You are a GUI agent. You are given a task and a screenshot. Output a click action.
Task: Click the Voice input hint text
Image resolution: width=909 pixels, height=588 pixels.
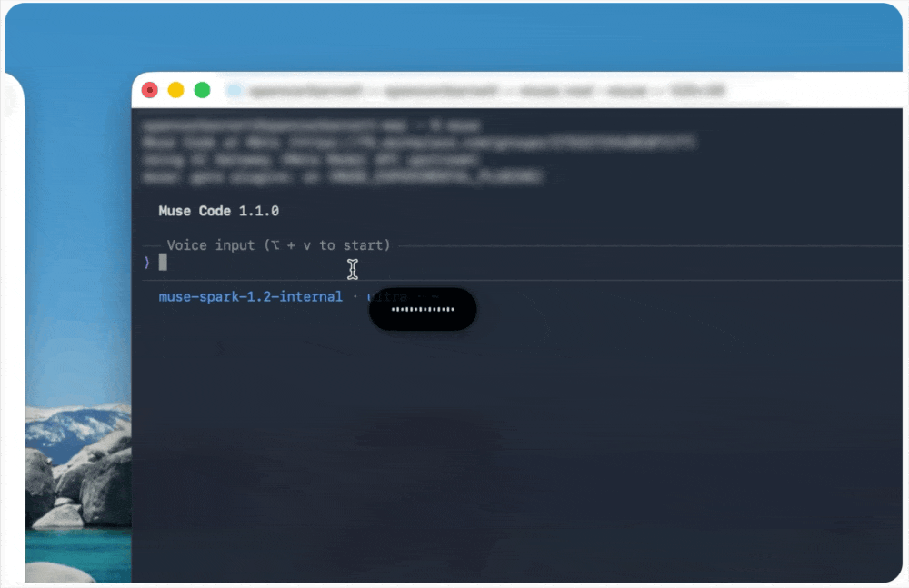(x=278, y=245)
